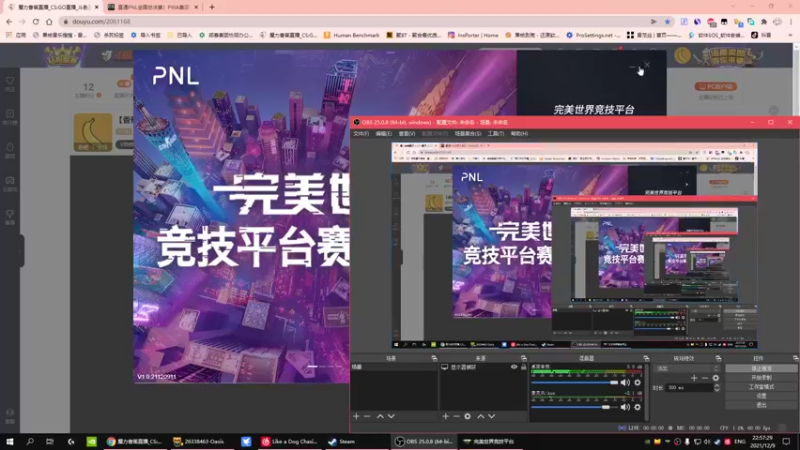Screen dimensions: 800x450
Task: Remove the scene transition with the minus icon
Action: coord(705,378)
